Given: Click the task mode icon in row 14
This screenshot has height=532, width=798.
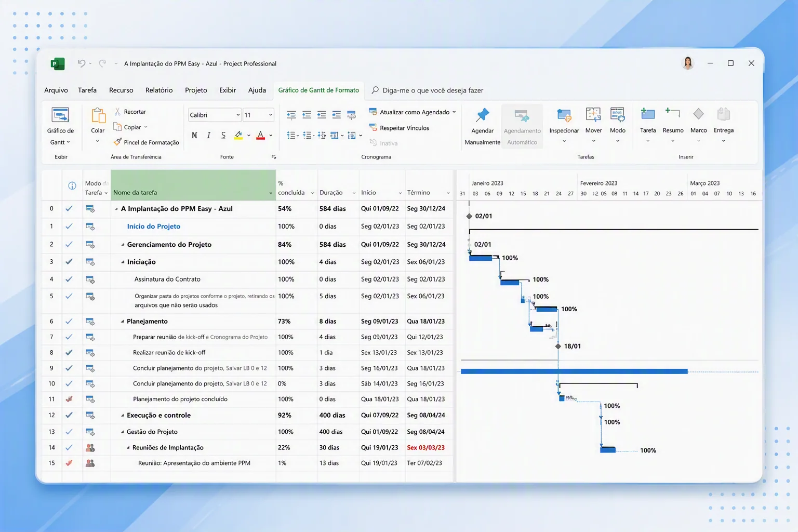Looking at the screenshot, I should [x=90, y=447].
